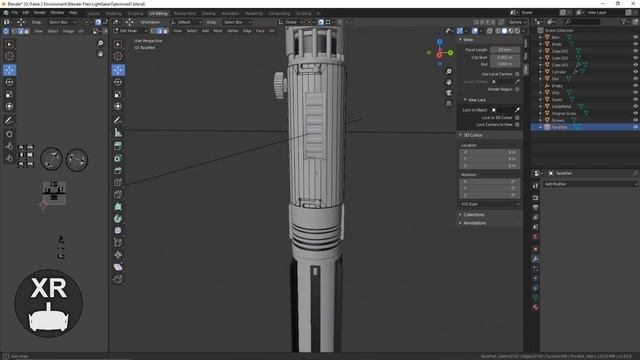Select the Scale tool in the 3D viewport toolbar
This screenshot has width=640, height=360.
click(118, 94)
